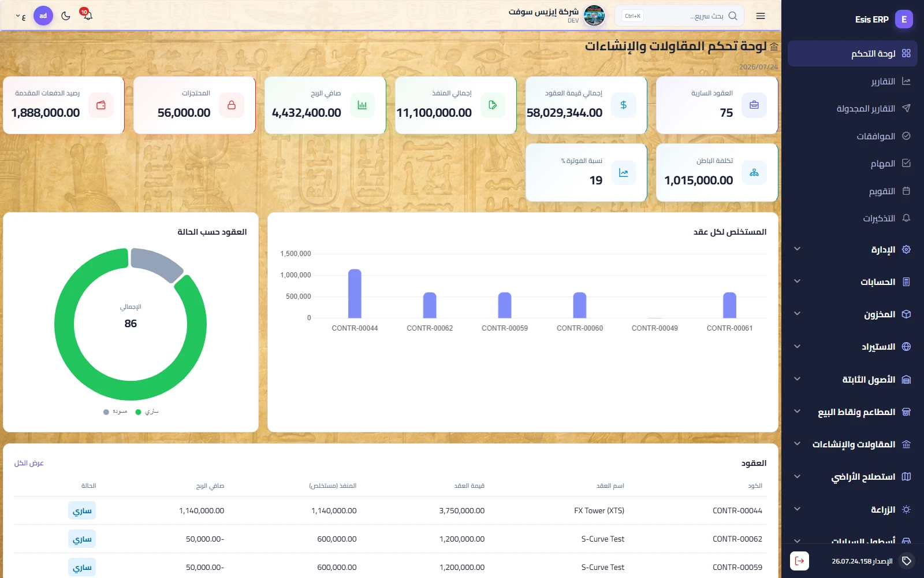Click the الاستيراد globe icon
This screenshot has height=578, width=924.
pos(906,346)
